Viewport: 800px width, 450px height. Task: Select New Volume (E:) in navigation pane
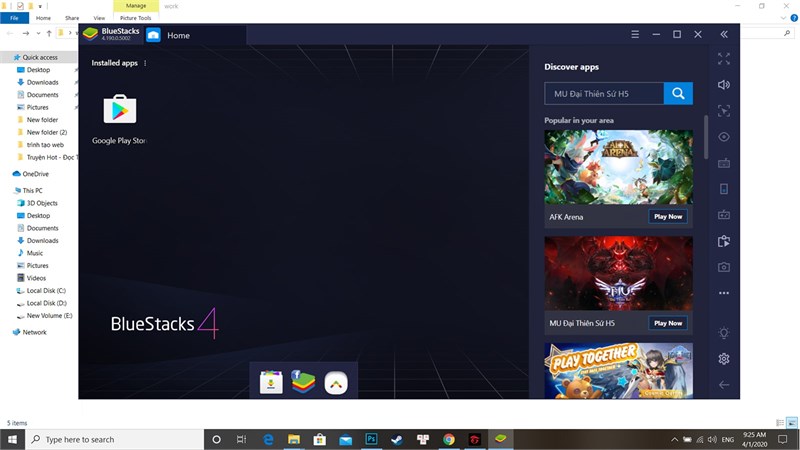49,316
